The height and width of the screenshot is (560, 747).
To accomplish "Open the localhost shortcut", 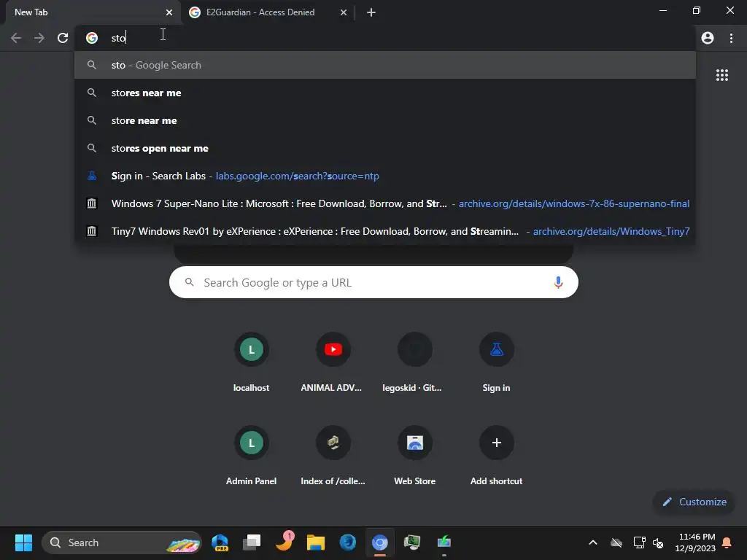I will pos(251,363).
